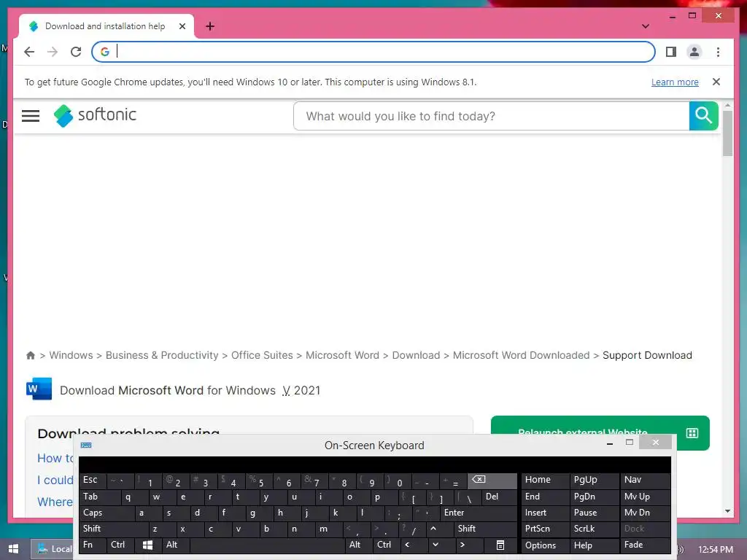Click the Fade key on keyboard
The image size is (747, 560).
[645, 545]
